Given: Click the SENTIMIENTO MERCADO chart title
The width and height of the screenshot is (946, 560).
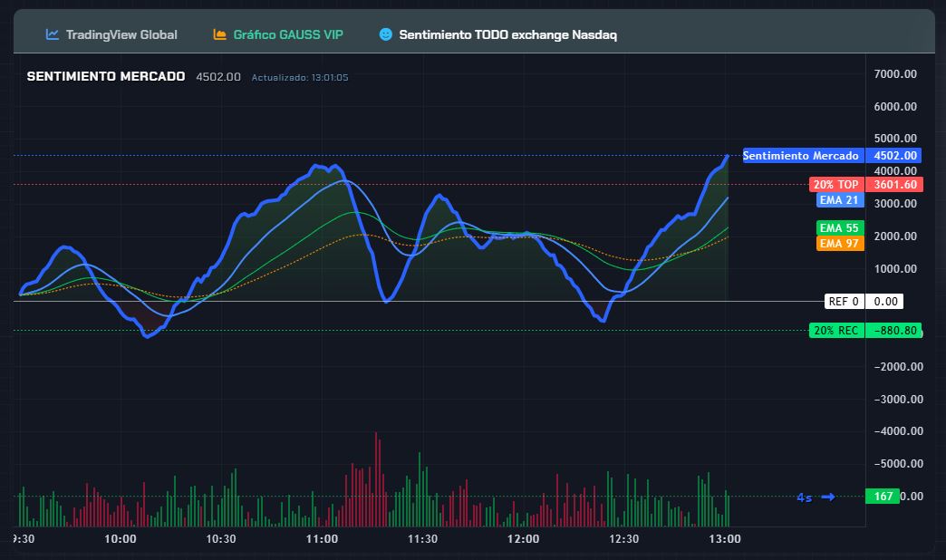Looking at the screenshot, I should coord(106,77).
